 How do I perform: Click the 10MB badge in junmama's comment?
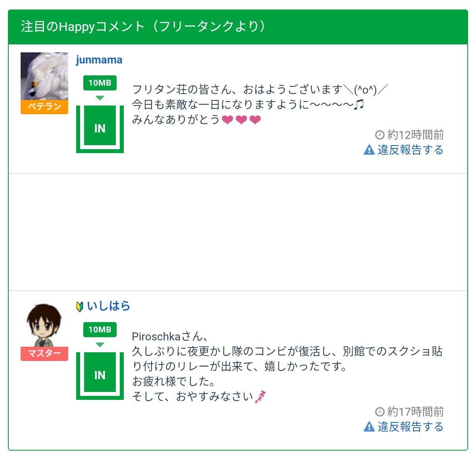[x=100, y=83]
